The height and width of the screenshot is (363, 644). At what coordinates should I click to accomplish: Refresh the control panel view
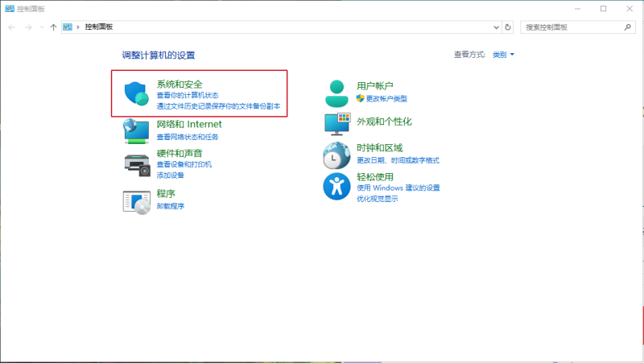pyautogui.click(x=508, y=27)
